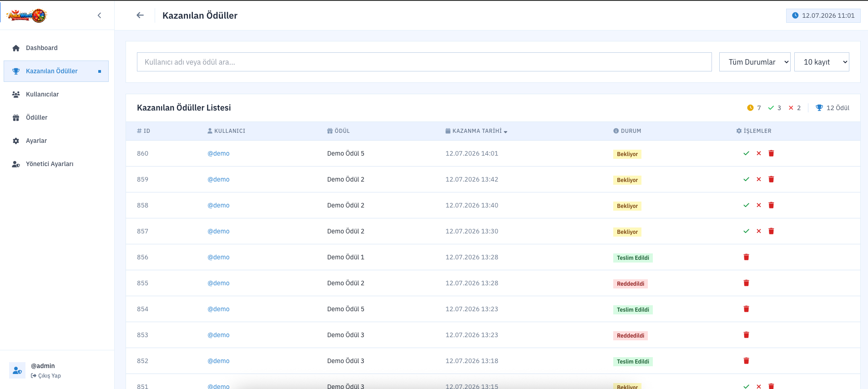
Task: Click date 12.07.2026 13:42 cell
Action: click(x=472, y=179)
